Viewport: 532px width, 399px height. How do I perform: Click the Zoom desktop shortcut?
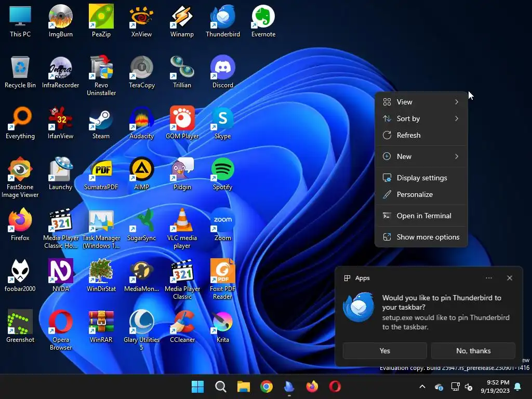(222, 224)
